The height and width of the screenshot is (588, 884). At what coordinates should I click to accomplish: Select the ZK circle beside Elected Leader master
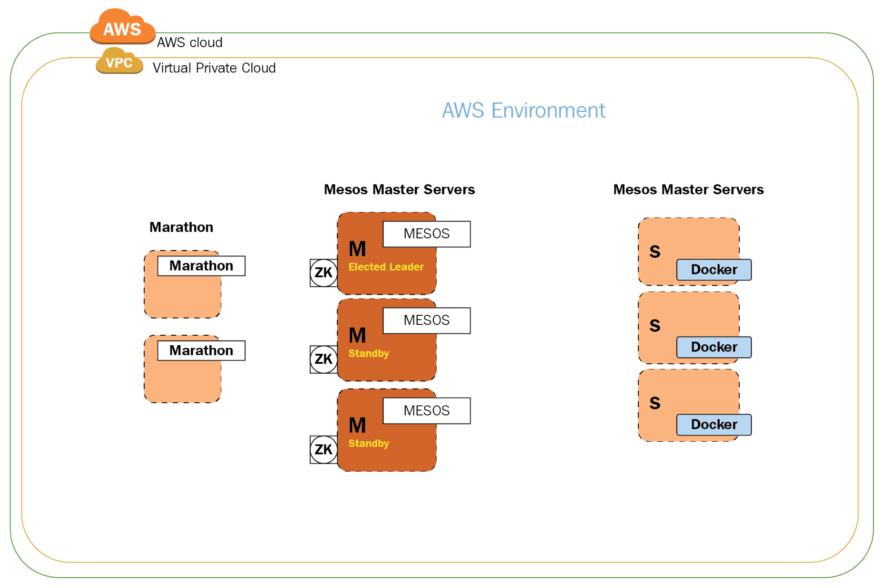pos(323,273)
